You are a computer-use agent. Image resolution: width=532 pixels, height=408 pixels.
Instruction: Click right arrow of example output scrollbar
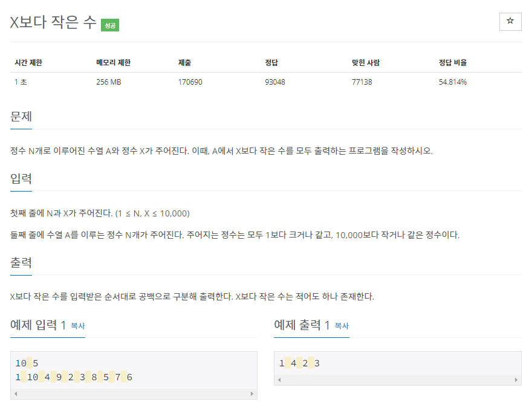[516, 380]
